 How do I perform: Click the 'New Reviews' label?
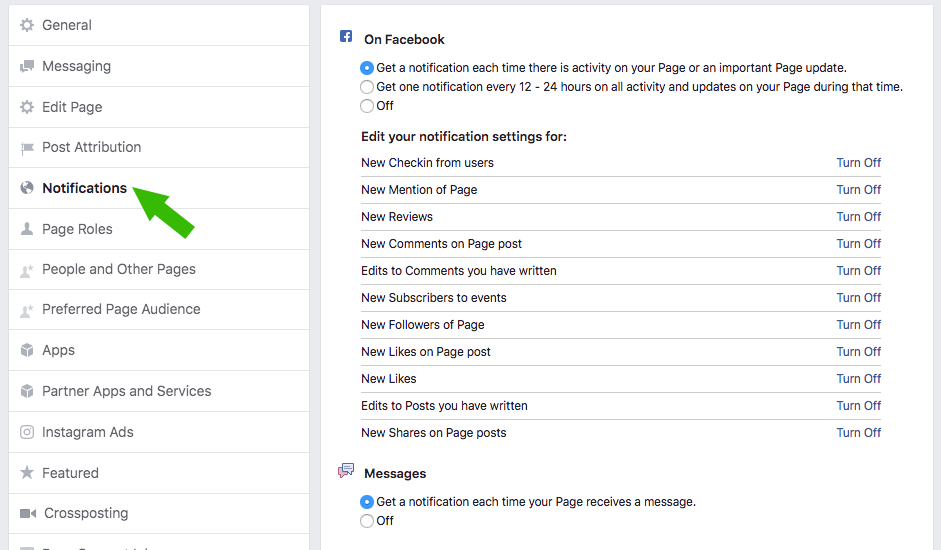(x=397, y=217)
